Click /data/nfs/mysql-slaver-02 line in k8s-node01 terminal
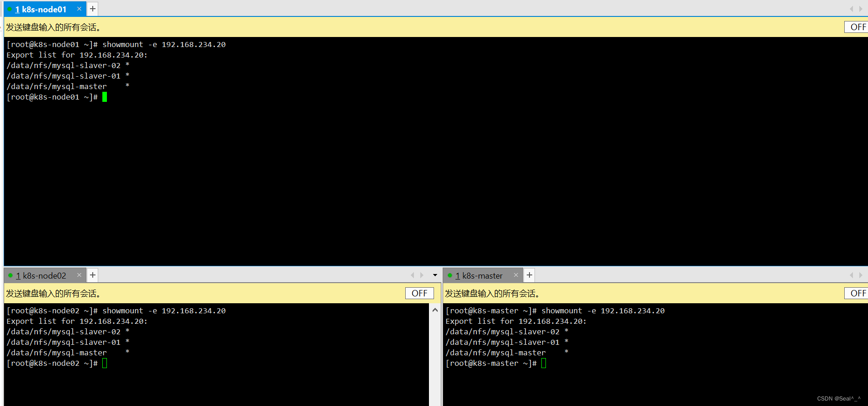The image size is (868, 406). (x=68, y=65)
